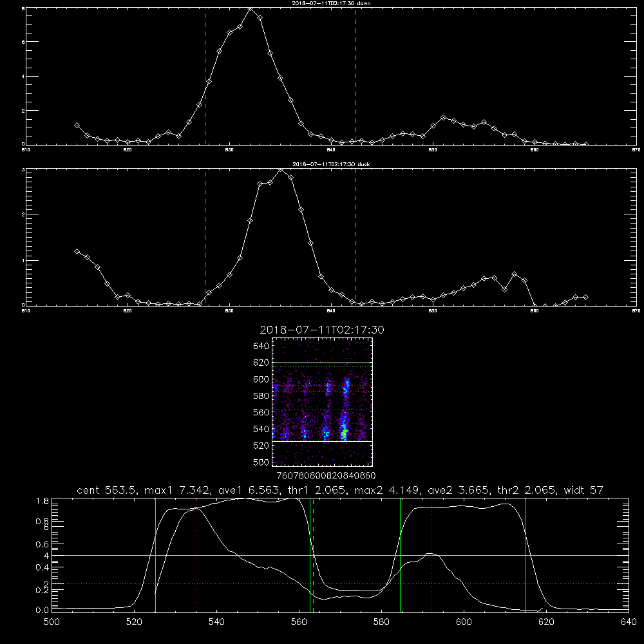Click the red dotted line near 592
The width and height of the screenshot is (644, 644).
coord(431,555)
